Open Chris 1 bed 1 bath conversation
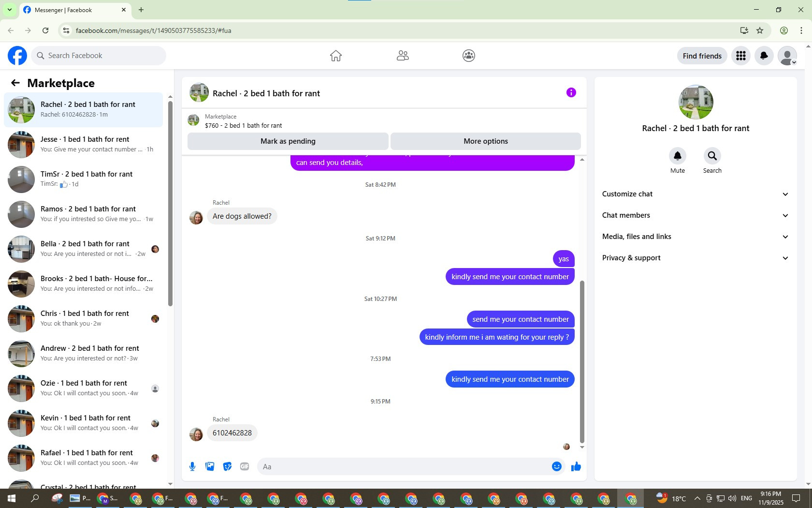 tap(83, 319)
